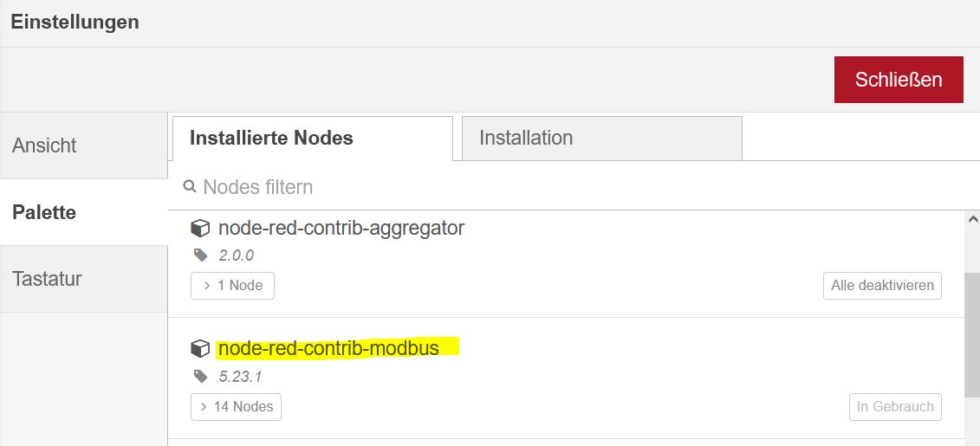Click the magnifier icon in filter field
Screen dimensions: 980x446
[190, 186]
